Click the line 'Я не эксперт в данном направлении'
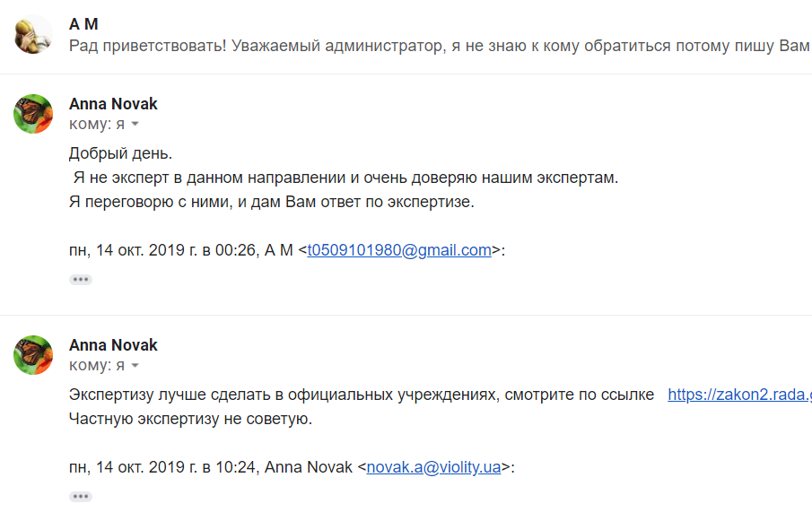 point(344,178)
